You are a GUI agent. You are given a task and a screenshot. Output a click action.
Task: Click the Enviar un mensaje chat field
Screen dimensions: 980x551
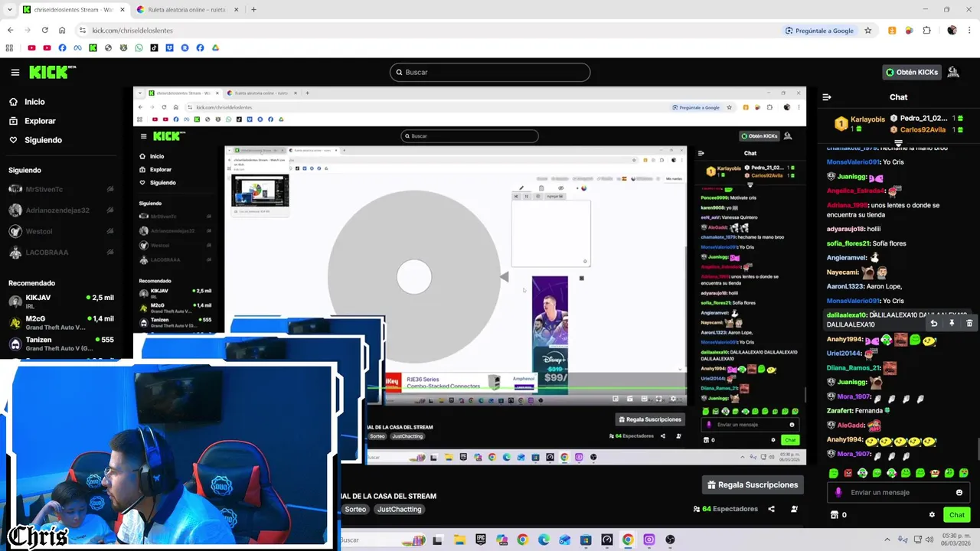[897, 492]
